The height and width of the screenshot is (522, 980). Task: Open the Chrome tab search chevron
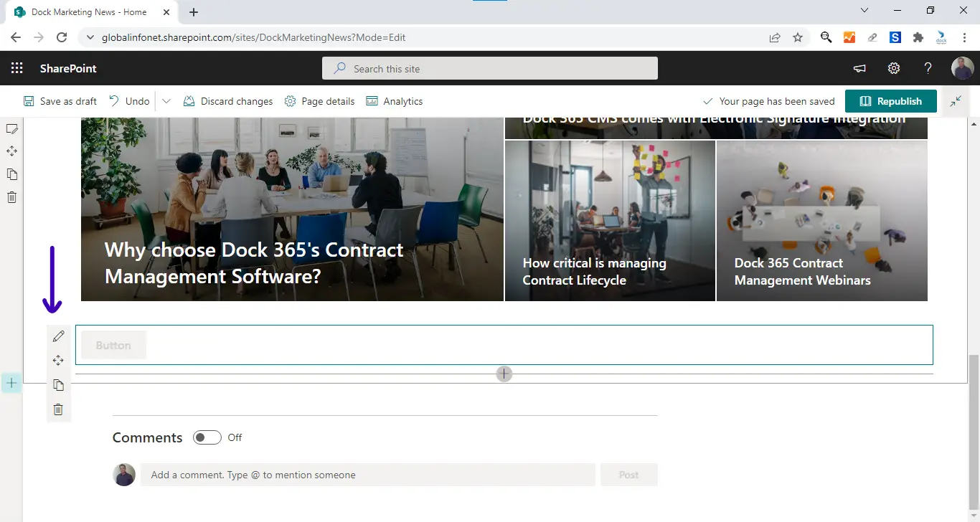(864, 11)
